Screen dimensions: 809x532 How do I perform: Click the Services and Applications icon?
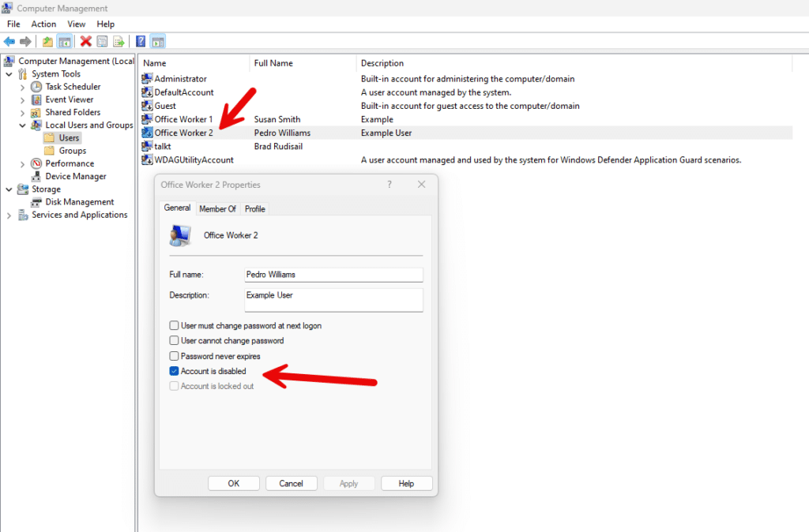(x=23, y=215)
